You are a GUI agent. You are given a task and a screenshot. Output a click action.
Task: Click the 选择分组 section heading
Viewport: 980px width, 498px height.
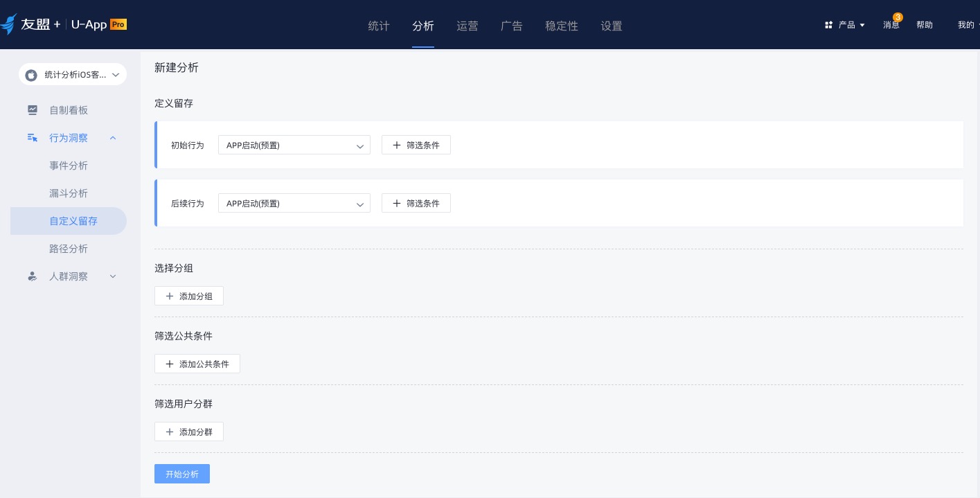(174, 268)
